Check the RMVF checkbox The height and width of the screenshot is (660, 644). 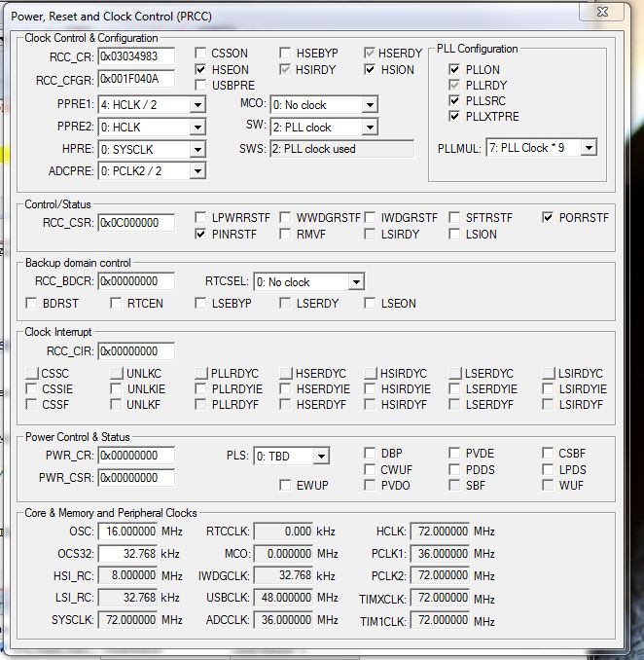285,234
